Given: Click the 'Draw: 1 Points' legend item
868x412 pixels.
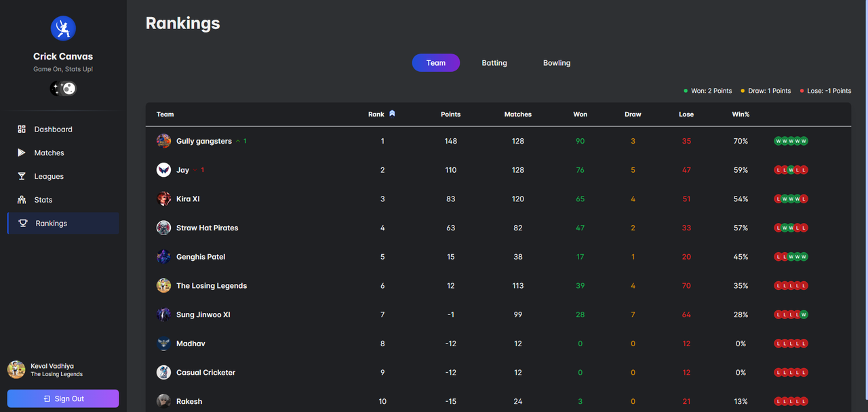Looking at the screenshot, I should click(766, 91).
